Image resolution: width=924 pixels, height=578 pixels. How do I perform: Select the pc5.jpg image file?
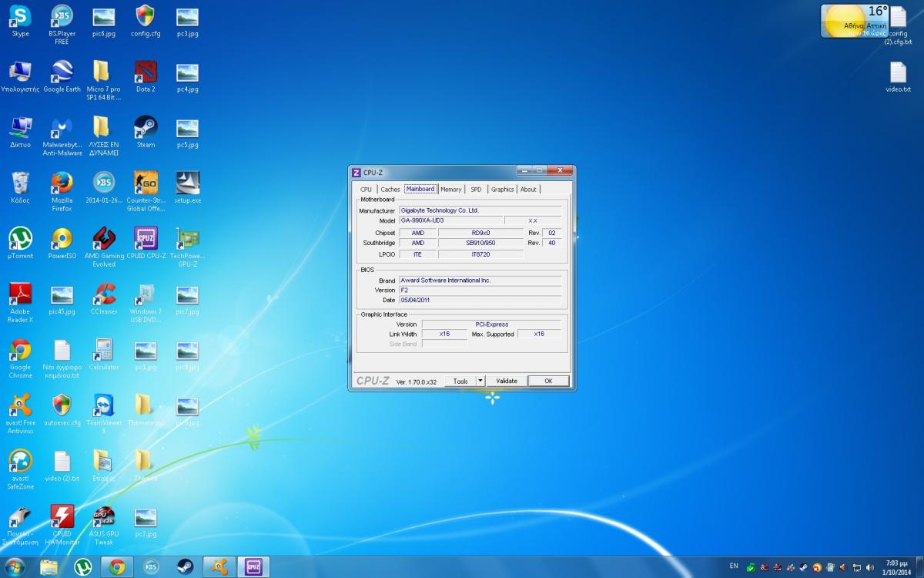pyautogui.click(x=187, y=133)
